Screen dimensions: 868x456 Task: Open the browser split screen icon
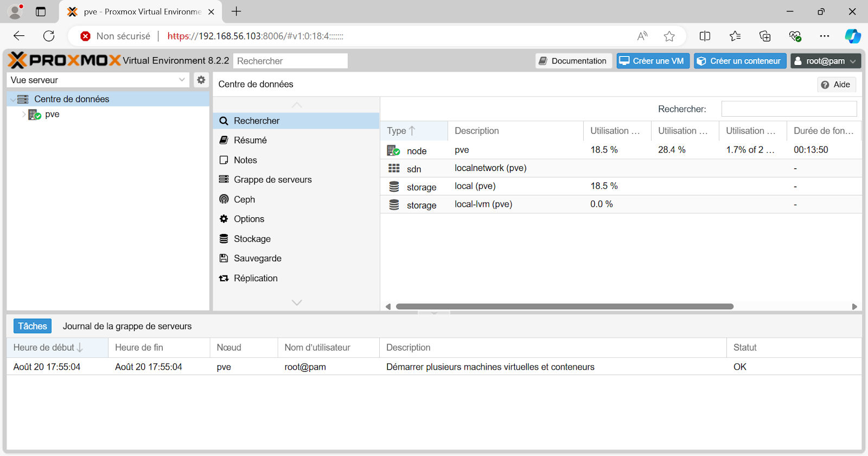(705, 36)
